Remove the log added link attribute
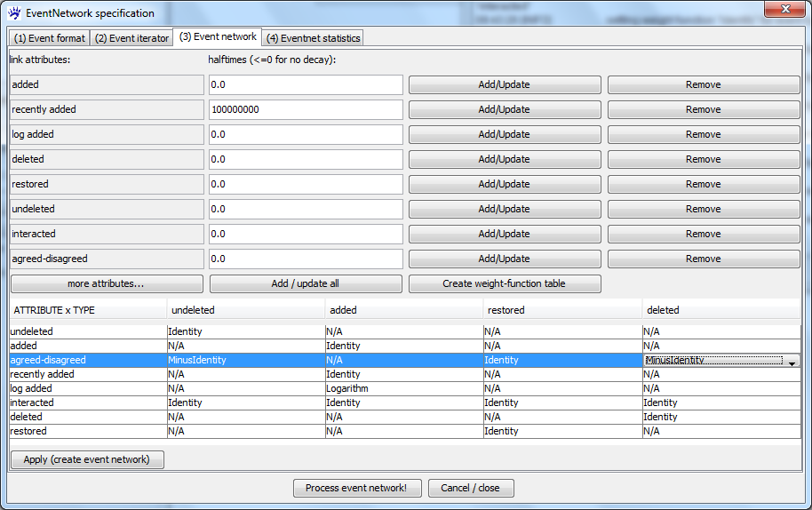 (x=704, y=135)
